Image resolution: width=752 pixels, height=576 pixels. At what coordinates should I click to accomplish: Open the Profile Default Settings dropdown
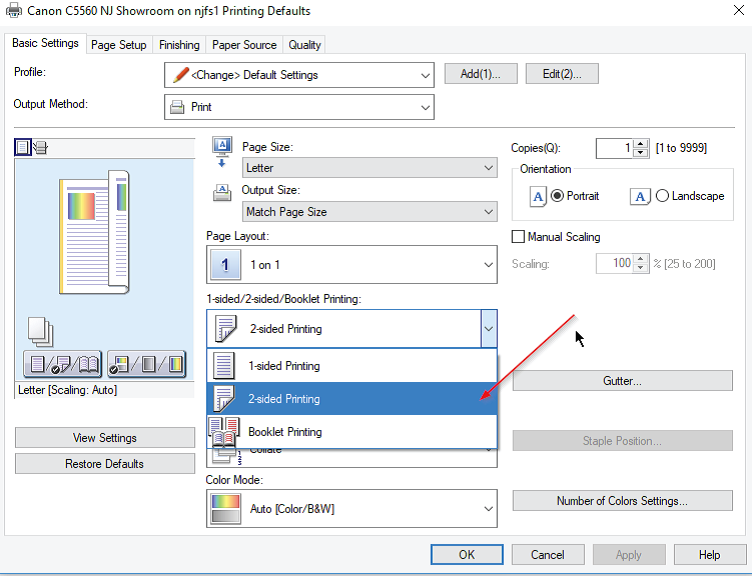pyautogui.click(x=299, y=75)
